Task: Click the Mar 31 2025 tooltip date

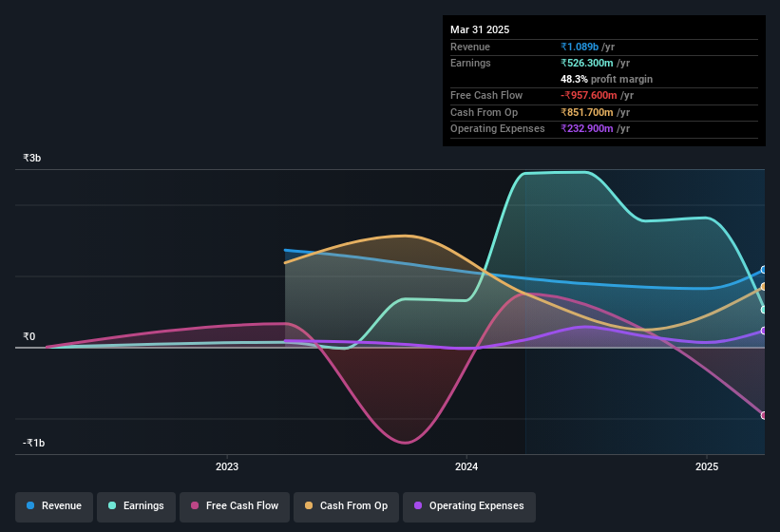Action: [x=480, y=29]
